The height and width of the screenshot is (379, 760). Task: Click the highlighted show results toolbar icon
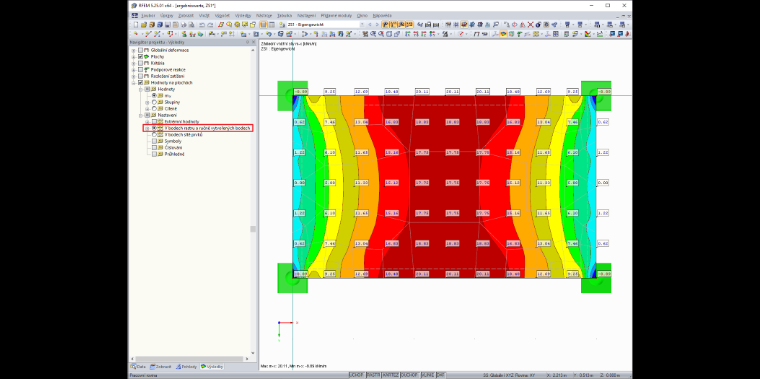(x=385, y=24)
